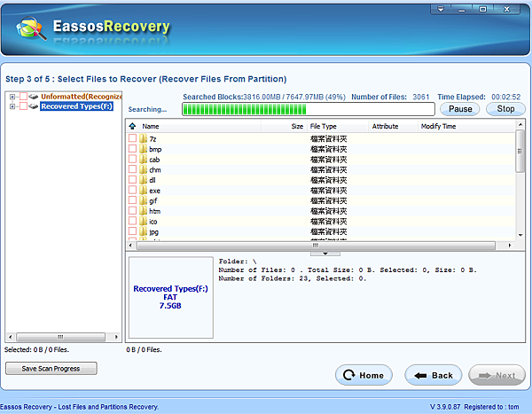
Task: Open the title bar dropdown menu icon
Action: tap(441, 9)
